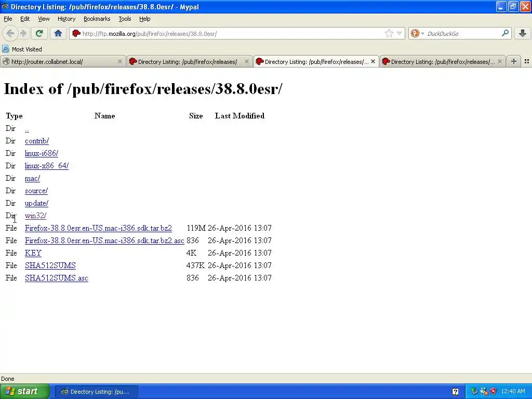Click the 'Last Modified' column header
The width and height of the screenshot is (532, 399).
coord(240,116)
